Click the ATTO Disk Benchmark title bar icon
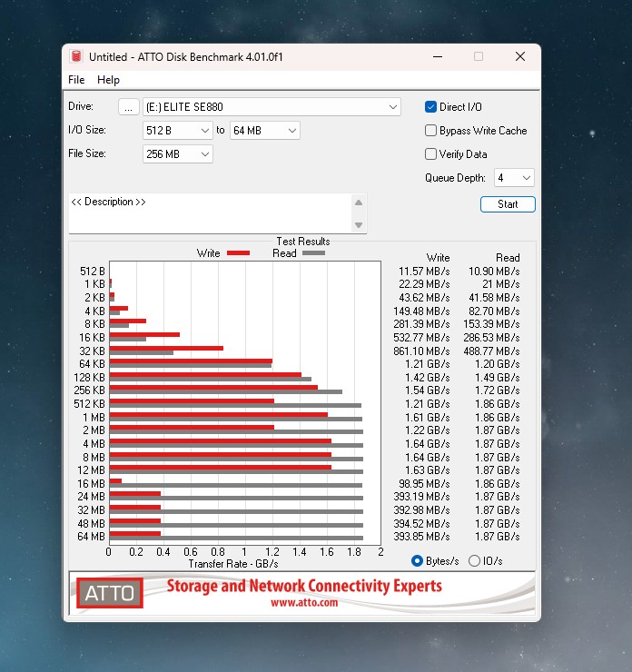The image size is (632, 672). 76,56
